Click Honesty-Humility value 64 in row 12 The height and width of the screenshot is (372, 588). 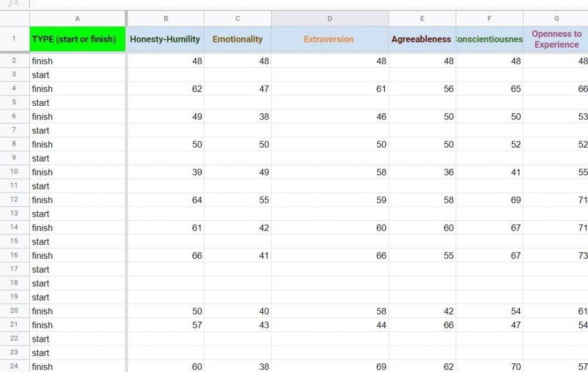pyautogui.click(x=166, y=200)
